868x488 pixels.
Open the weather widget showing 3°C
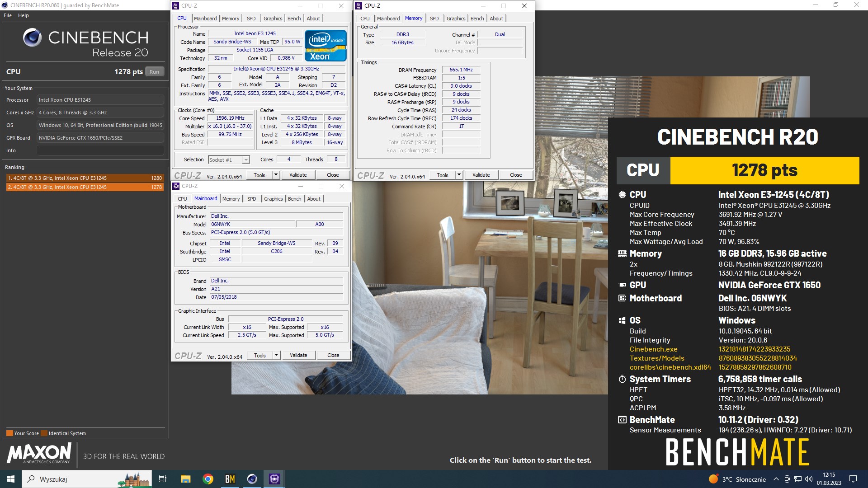(737, 479)
